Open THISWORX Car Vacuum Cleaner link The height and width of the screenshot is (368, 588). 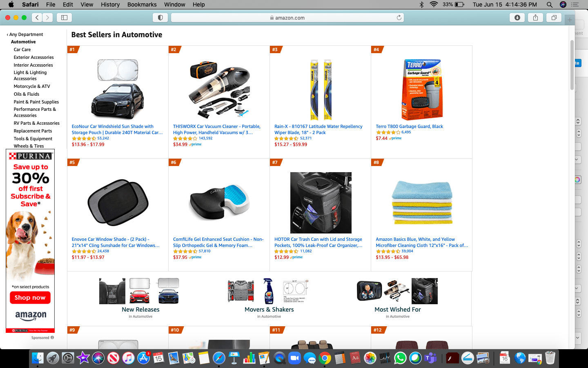[216, 129]
